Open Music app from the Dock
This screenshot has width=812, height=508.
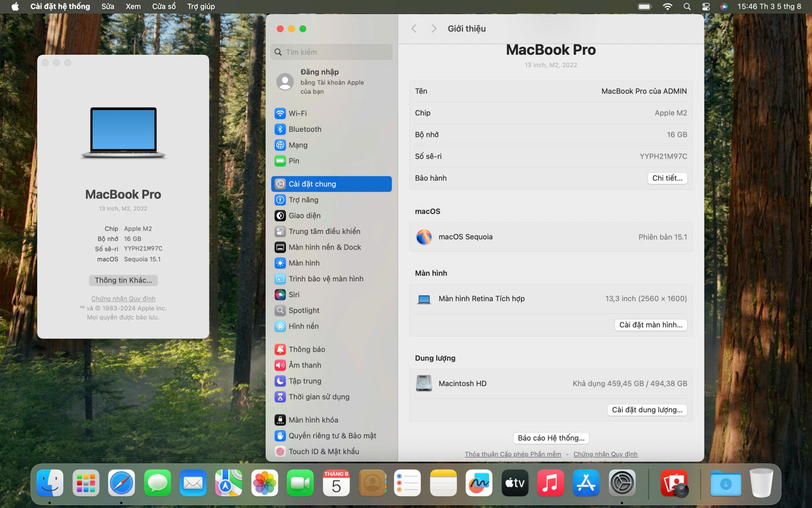click(550, 483)
